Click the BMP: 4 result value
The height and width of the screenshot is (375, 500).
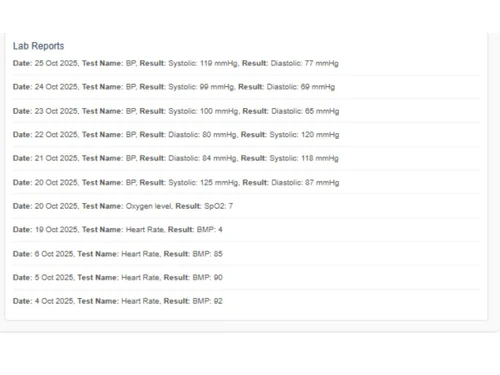coord(209,230)
